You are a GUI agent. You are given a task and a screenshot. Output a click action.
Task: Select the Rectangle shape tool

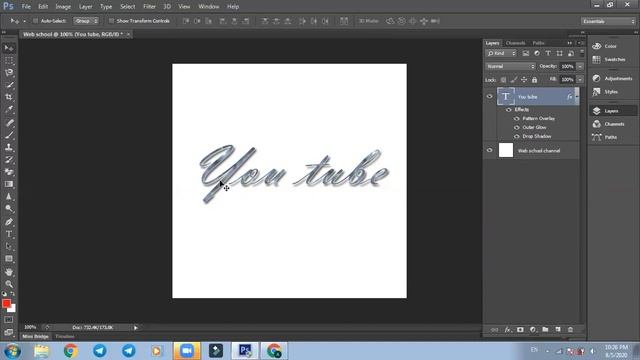[x=9, y=259]
